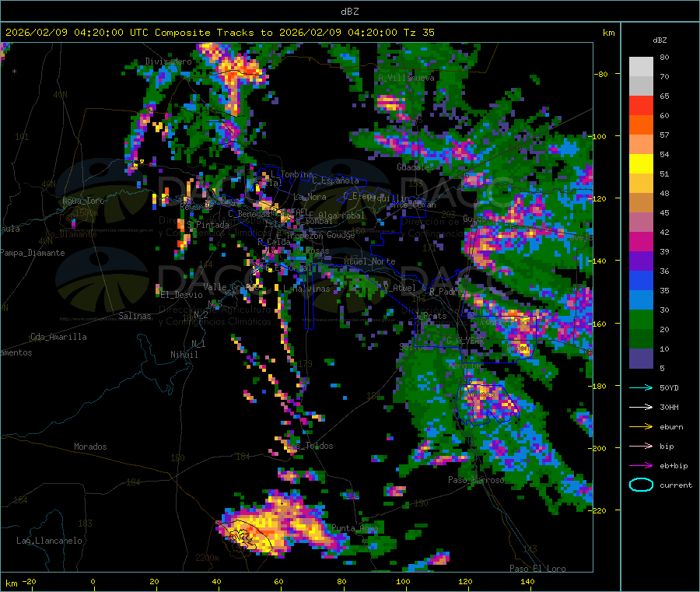Click the 'Nihuil' map label
Image resolution: width=700 pixels, height=592 pixels.
pos(184,355)
